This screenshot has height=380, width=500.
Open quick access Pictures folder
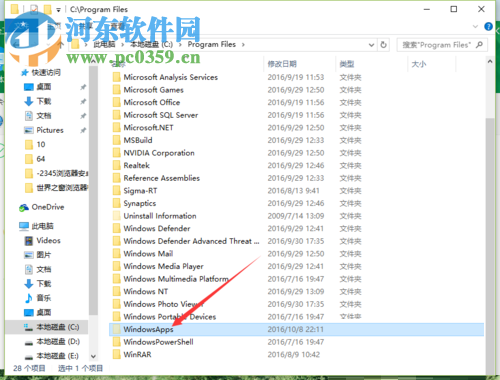(44, 130)
